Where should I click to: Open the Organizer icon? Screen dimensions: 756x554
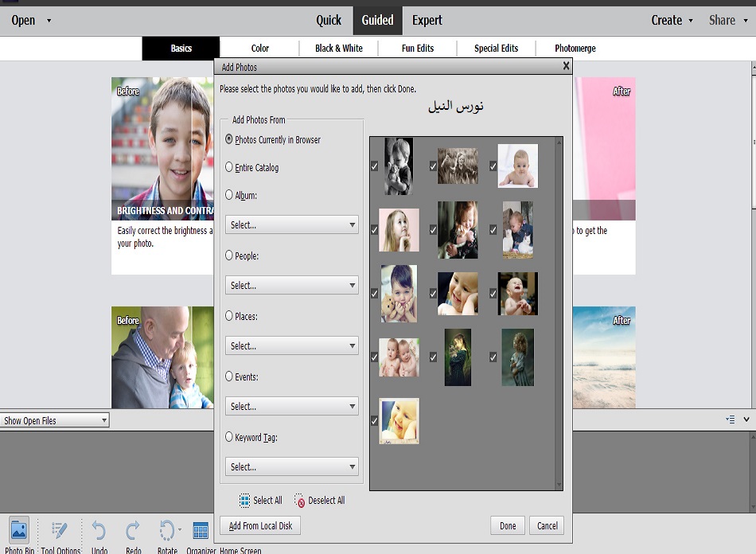[201, 530]
